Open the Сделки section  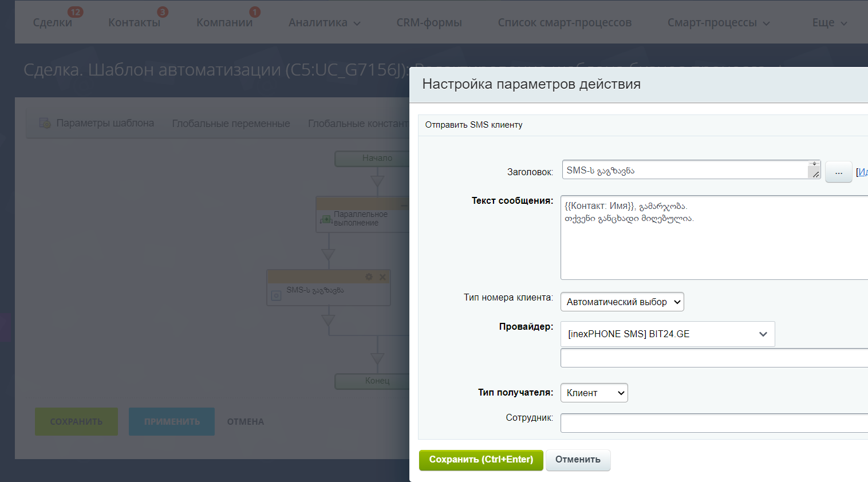(53, 22)
